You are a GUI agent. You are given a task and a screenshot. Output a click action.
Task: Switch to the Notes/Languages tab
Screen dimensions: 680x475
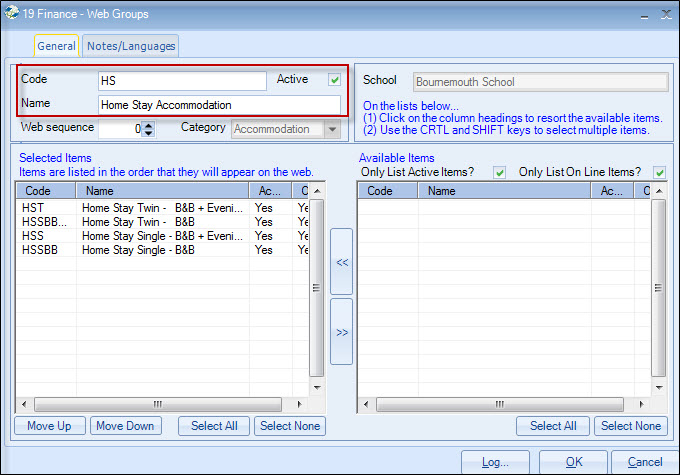[131, 46]
